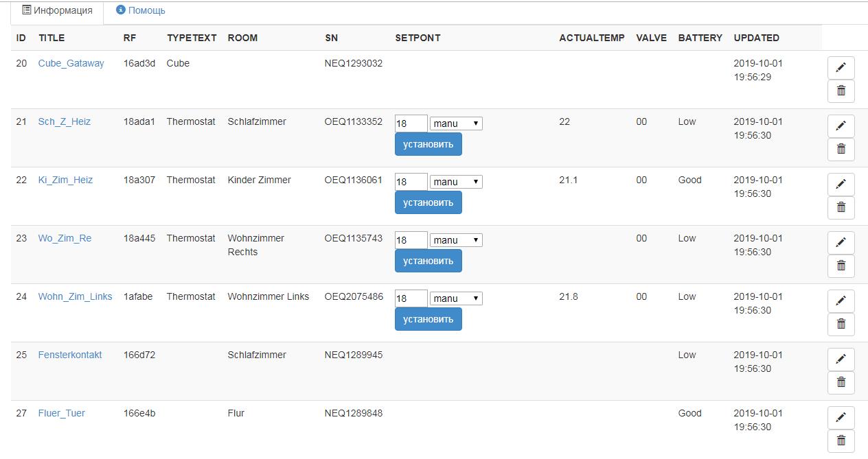This screenshot has height=459, width=868.
Task: Focus the setpoint field for Wohn_Zim_Links
Action: point(411,298)
